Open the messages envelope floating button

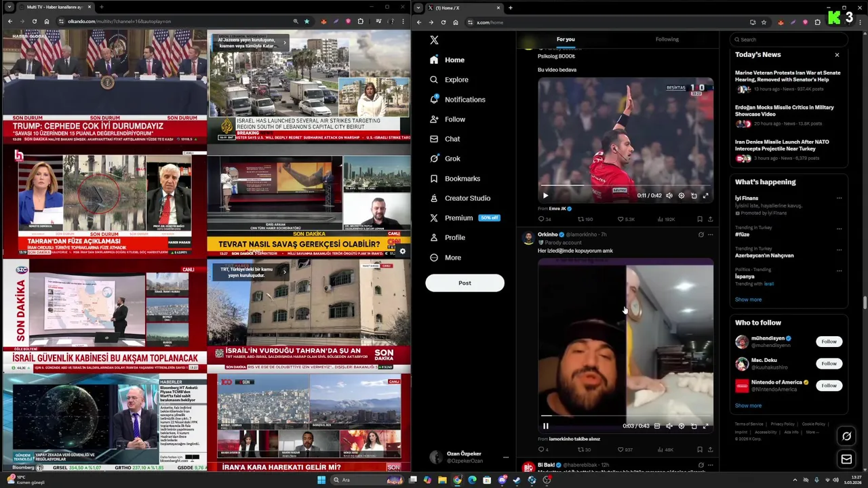point(846,460)
